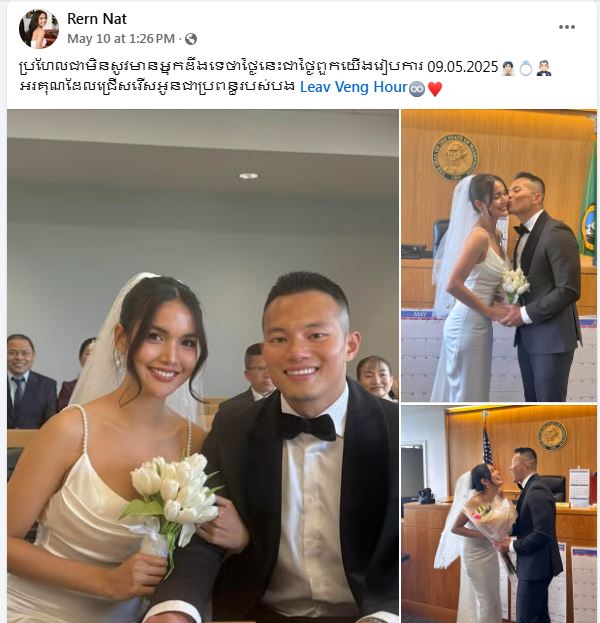Screen dimensions: 600x623
Task: Click the infinity emoji after Leav Veng Hour
Action: click(417, 88)
